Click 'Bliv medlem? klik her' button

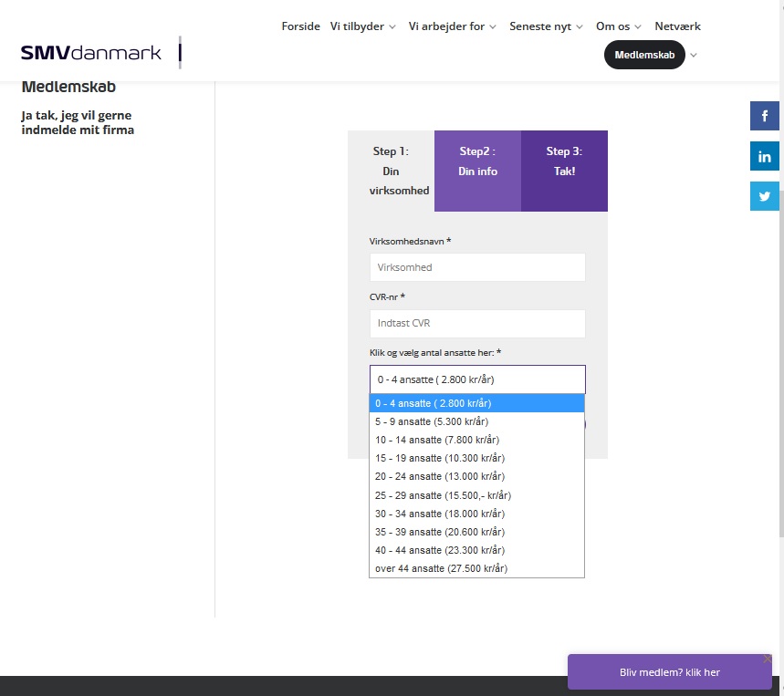pos(669,672)
